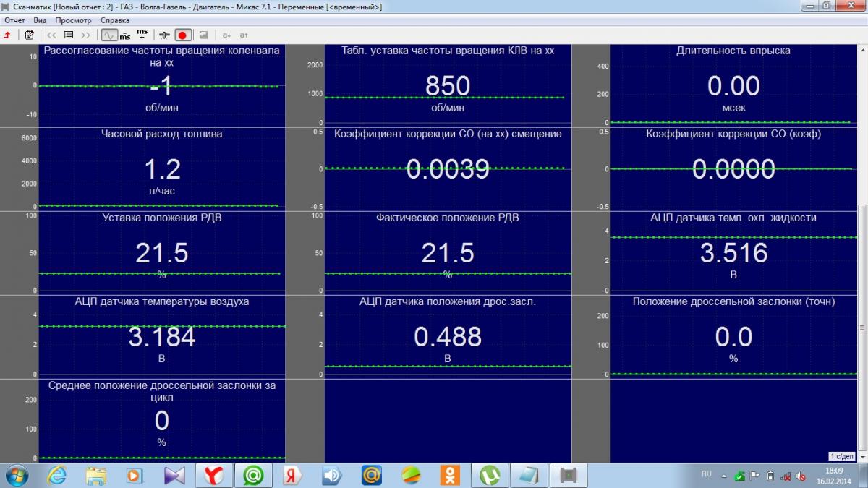The width and height of the screenshot is (868, 488).
Task: Open Internet Explorer from taskbar
Action: 57,475
